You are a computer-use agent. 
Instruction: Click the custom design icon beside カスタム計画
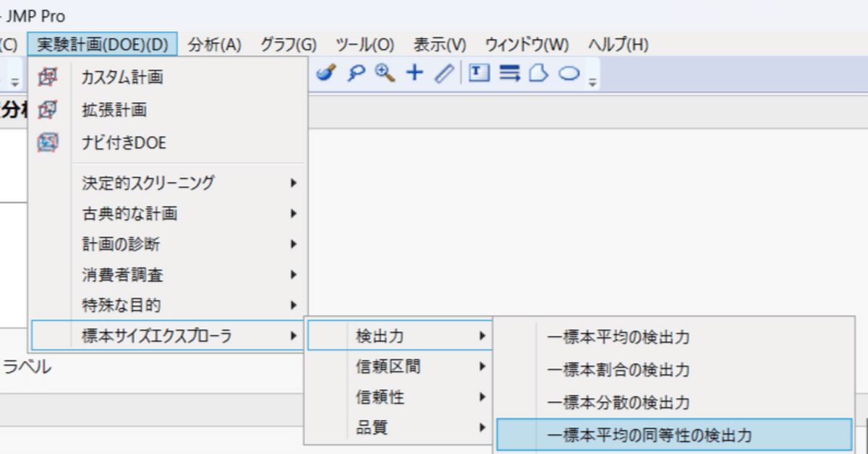click(48, 79)
